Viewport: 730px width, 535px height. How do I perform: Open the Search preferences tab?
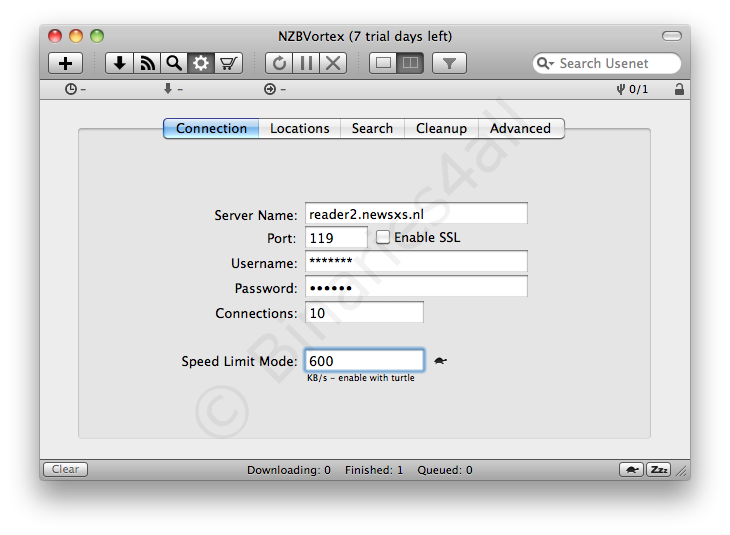pos(372,129)
